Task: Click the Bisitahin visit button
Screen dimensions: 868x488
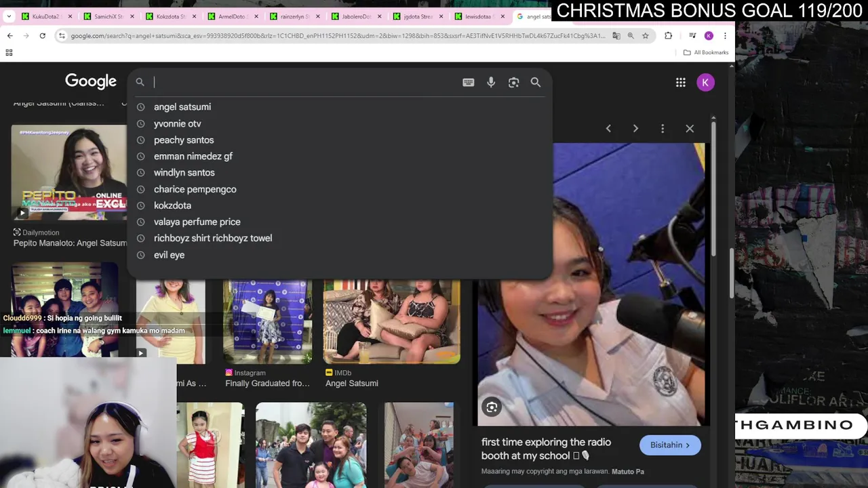Action: 670,445
